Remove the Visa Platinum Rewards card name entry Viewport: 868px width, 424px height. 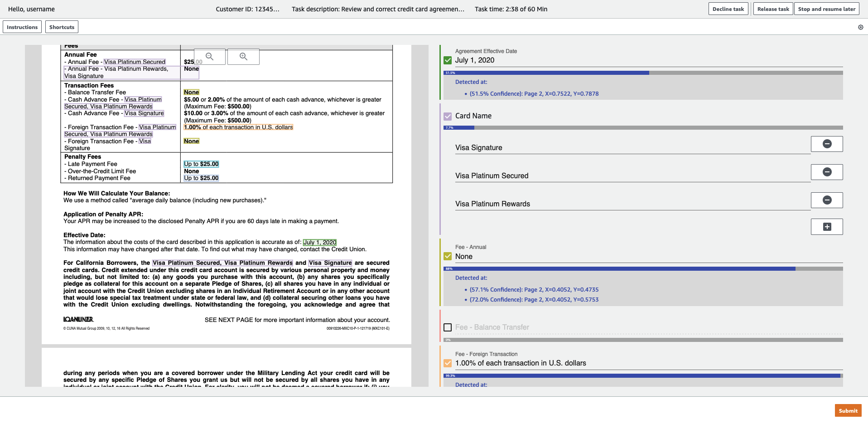pyautogui.click(x=827, y=200)
